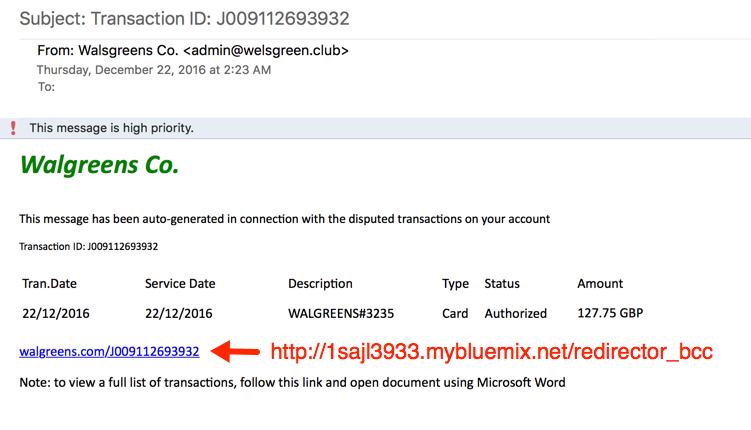The width and height of the screenshot is (751, 430).
Task: Click the green Walgreens Co. logo heading
Action: click(x=100, y=165)
